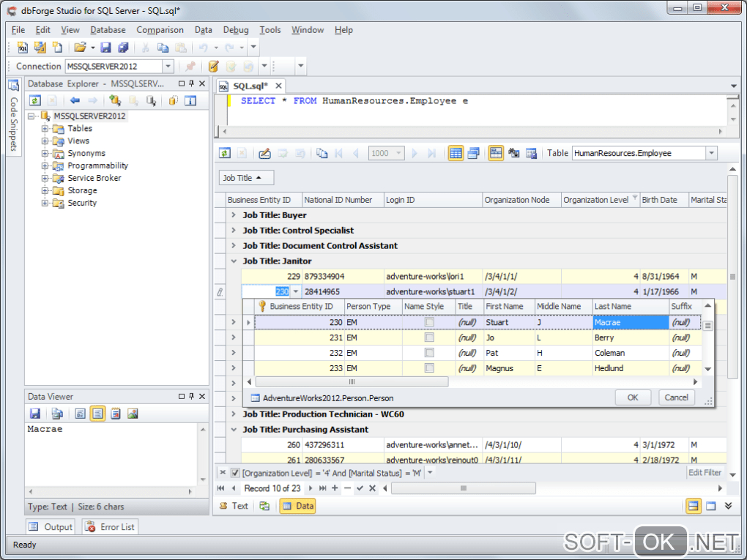Click the New SQL document icon
This screenshot has width=747, height=560.
[x=23, y=48]
